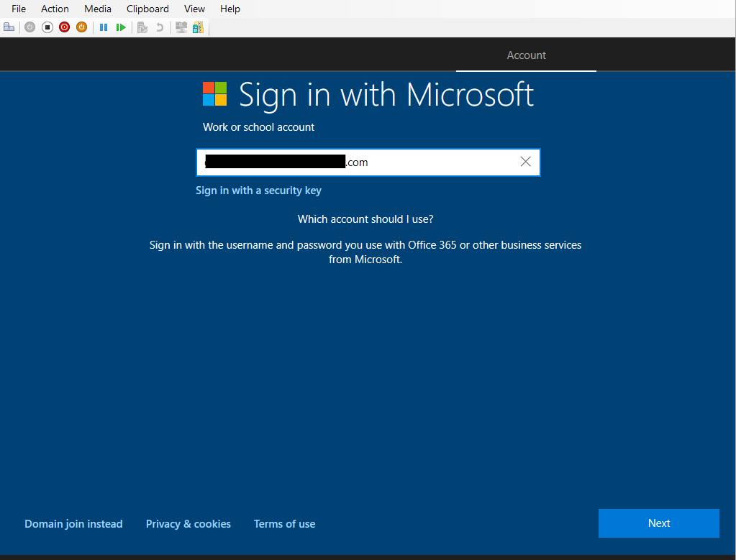Image resolution: width=736 pixels, height=560 pixels.
Task: Click the Revert arrow icon
Action: [x=160, y=27]
